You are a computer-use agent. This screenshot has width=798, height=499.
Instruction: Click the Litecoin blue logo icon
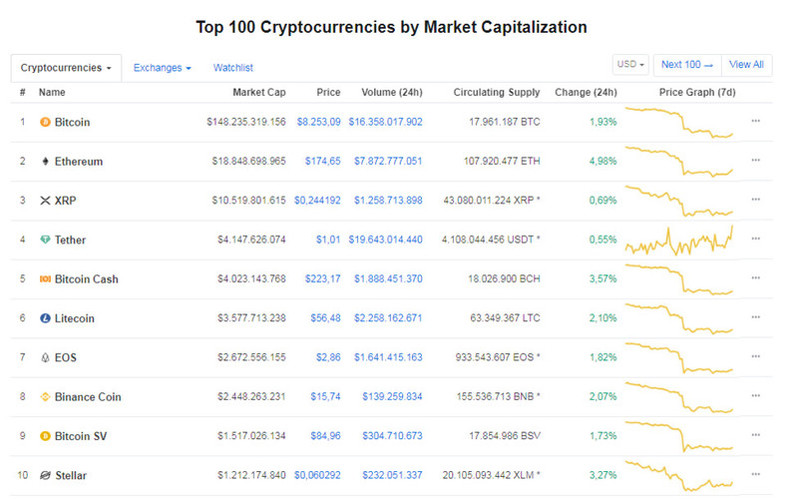(x=45, y=318)
